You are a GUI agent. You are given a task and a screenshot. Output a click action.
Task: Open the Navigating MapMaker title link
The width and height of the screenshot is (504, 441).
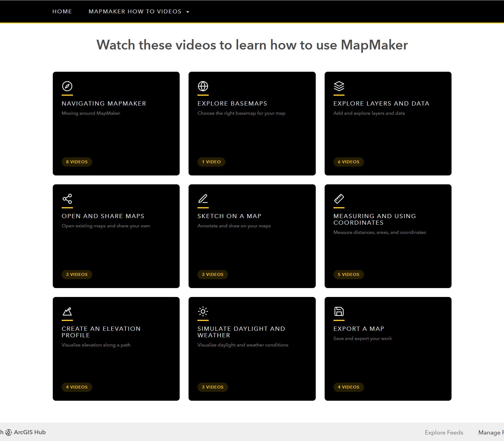(x=104, y=103)
